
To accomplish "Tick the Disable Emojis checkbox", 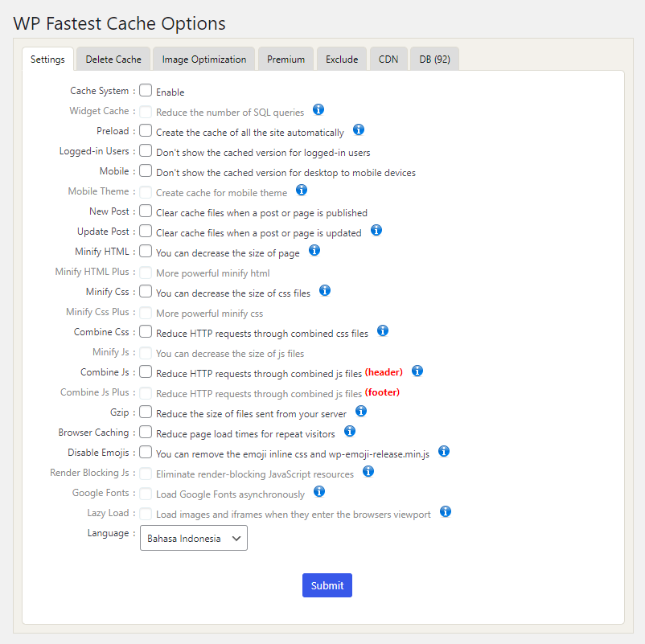I will tap(146, 453).
